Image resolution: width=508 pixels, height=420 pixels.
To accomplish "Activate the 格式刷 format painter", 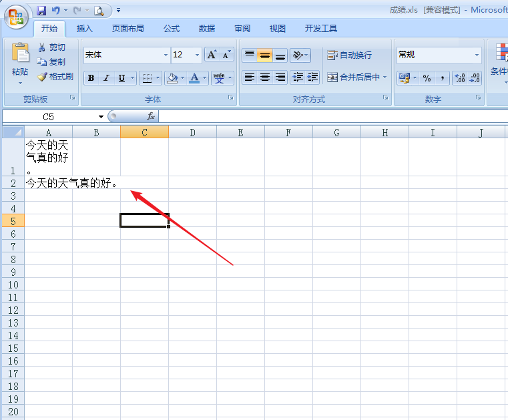I will [55, 77].
